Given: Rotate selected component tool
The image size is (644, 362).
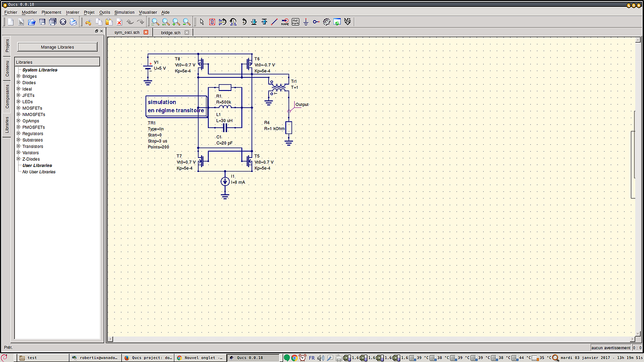Looking at the screenshot, I should click(x=243, y=22).
